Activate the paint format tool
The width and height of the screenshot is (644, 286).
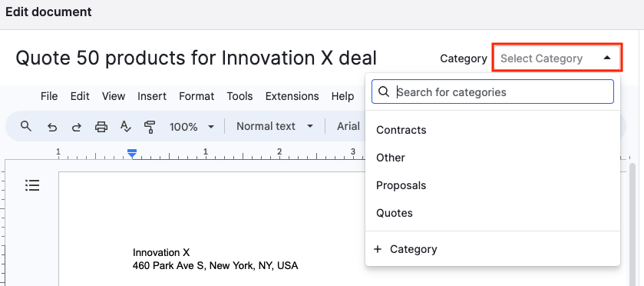click(x=150, y=127)
